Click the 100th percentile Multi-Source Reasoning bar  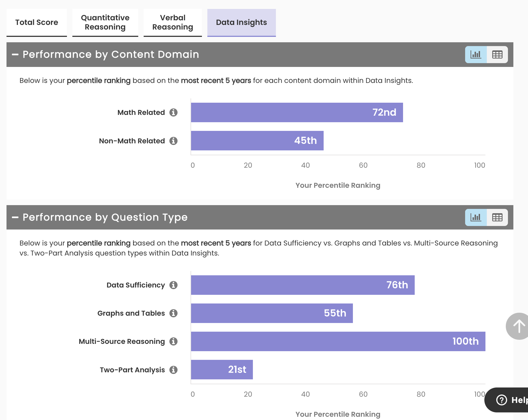point(338,341)
